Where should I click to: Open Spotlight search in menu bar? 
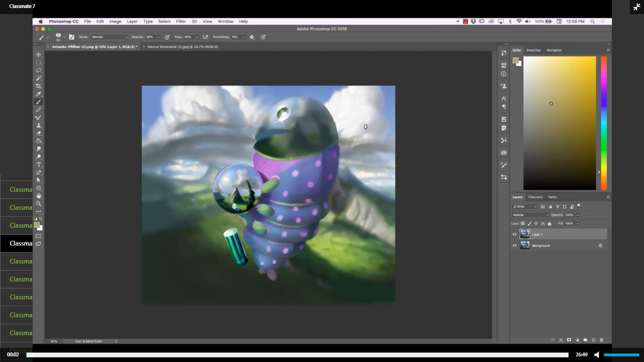point(592,21)
